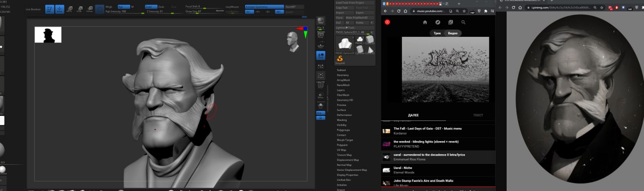Click the gizmo sphere button next to Rotate
Screen dimensions: 644x191
[x=99, y=9]
